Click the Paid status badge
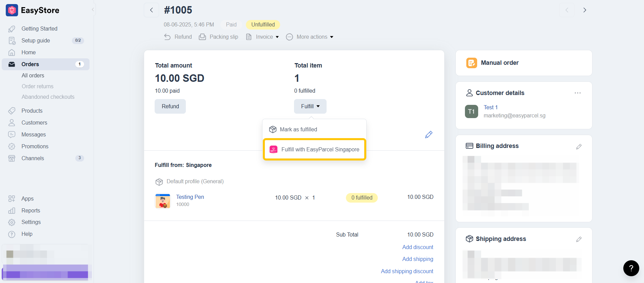This screenshot has height=283, width=644. pyautogui.click(x=231, y=24)
